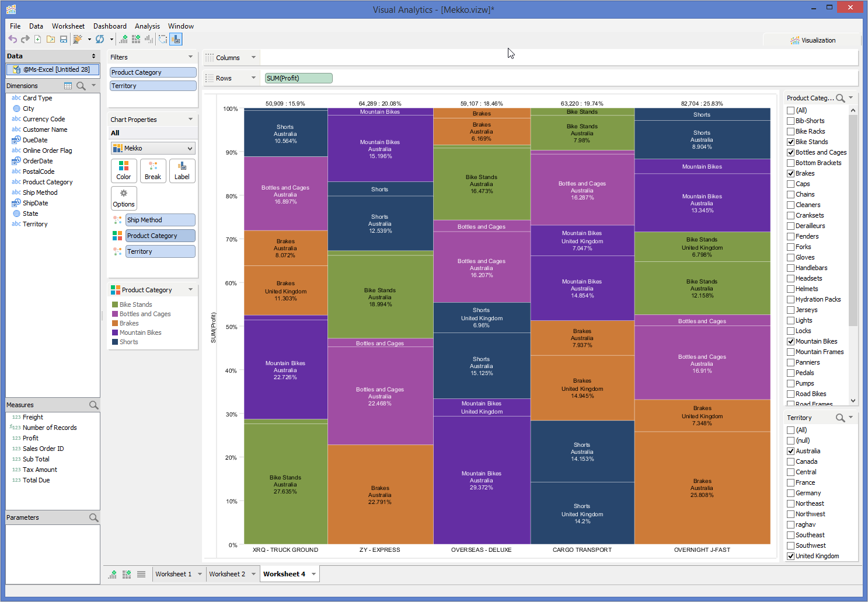Search parameters with magnifier icon
Screen dimensions: 868x602
(x=93, y=517)
